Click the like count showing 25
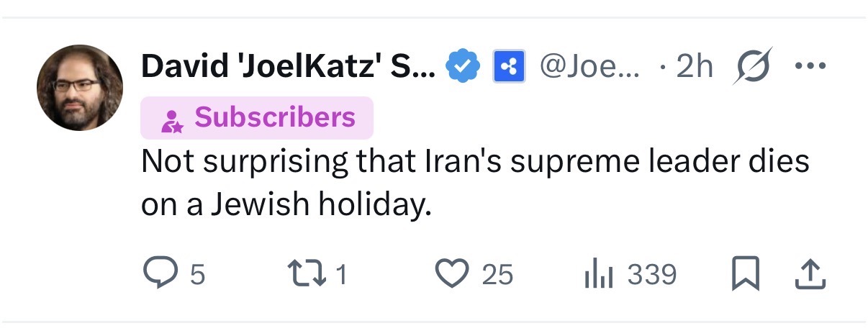This screenshot has width=868, height=336. pos(497,274)
